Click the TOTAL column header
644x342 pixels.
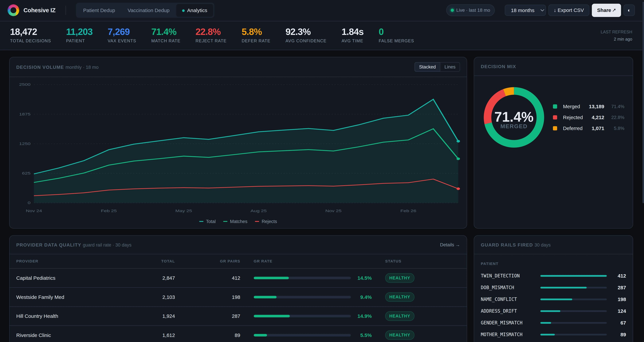168,261
